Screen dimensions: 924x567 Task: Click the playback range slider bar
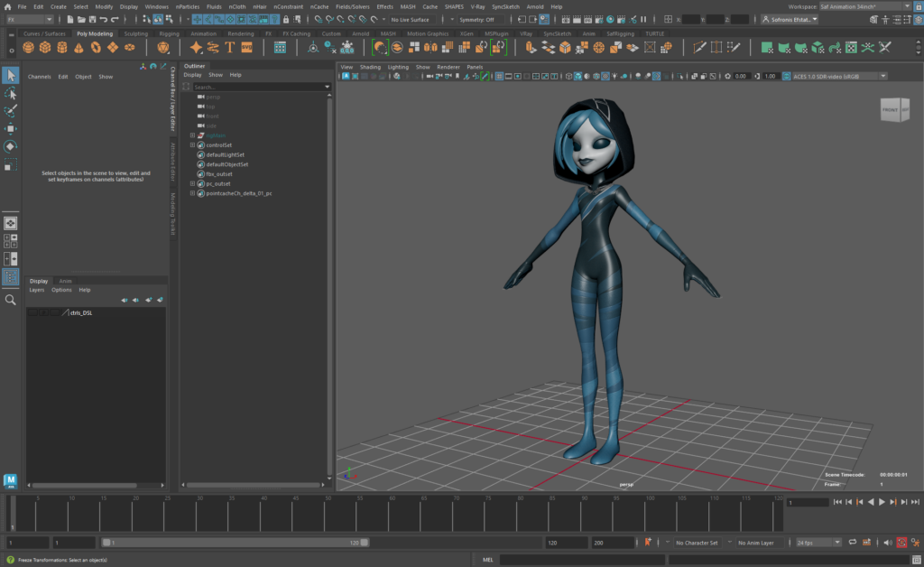click(x=235, y=543)
